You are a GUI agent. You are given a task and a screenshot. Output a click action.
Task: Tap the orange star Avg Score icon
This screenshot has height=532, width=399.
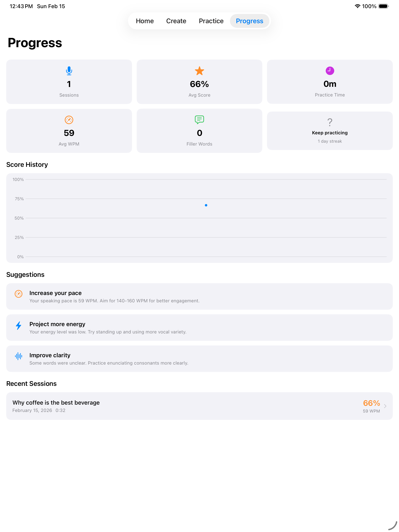(x=199, y=71)
